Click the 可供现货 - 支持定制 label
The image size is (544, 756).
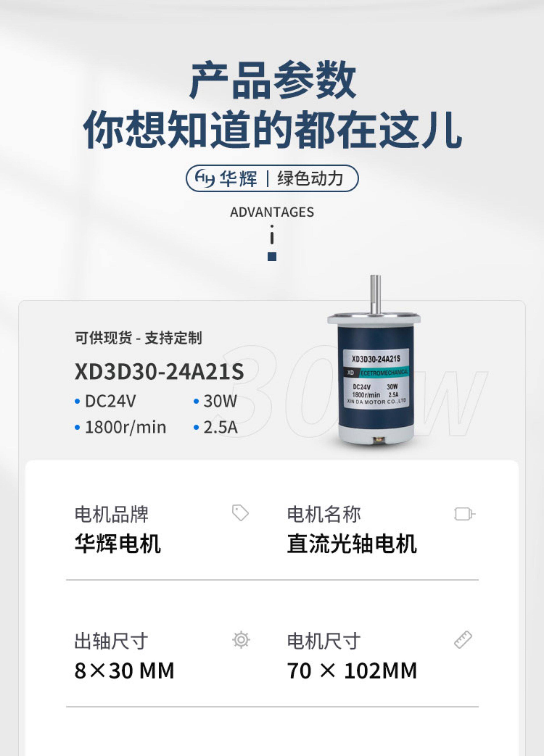tap(138, 338)
